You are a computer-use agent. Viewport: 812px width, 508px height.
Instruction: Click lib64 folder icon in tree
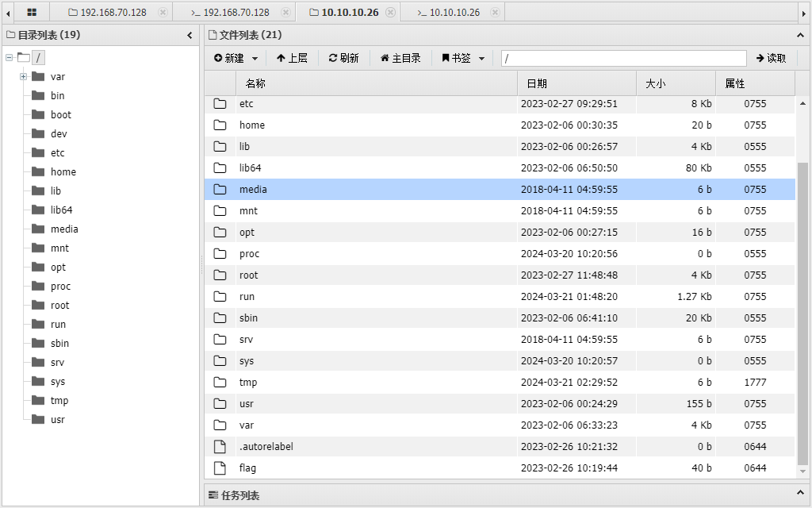(x=38, y=210)
